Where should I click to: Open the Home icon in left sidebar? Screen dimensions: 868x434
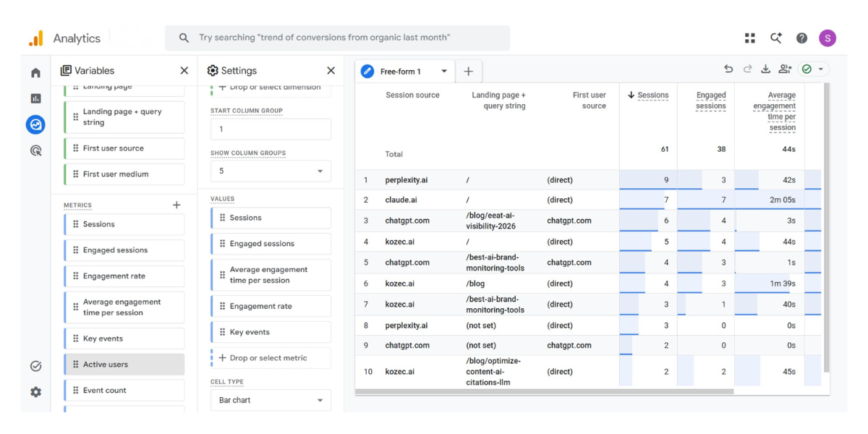point(35,73)
